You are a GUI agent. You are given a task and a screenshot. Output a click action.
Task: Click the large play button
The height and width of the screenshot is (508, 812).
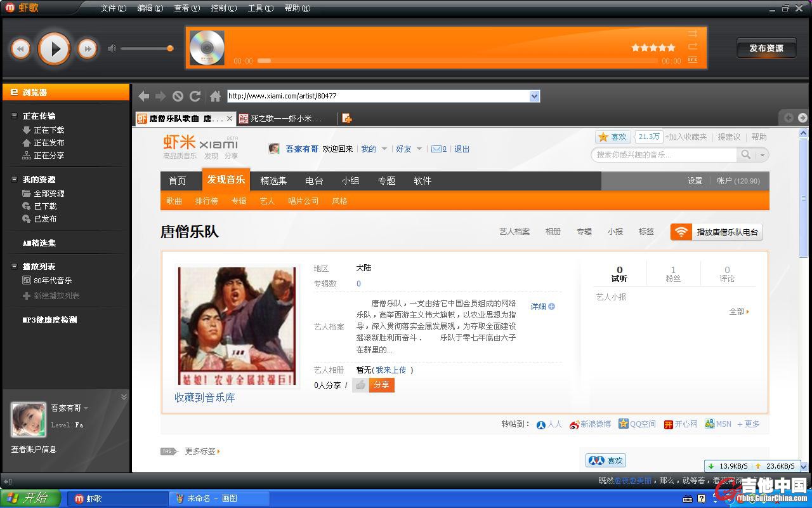coord(54,48)
